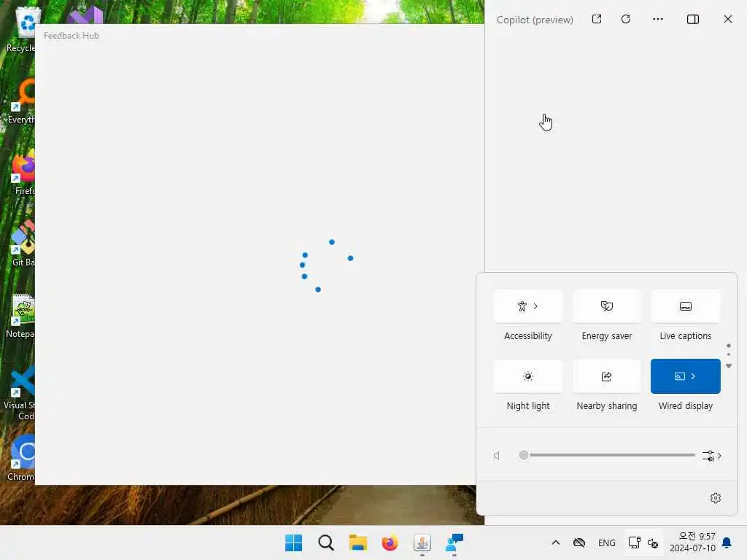Screen dimensions: 747x560
Task: Open the Windows Start menu
Action: (293, 542)
